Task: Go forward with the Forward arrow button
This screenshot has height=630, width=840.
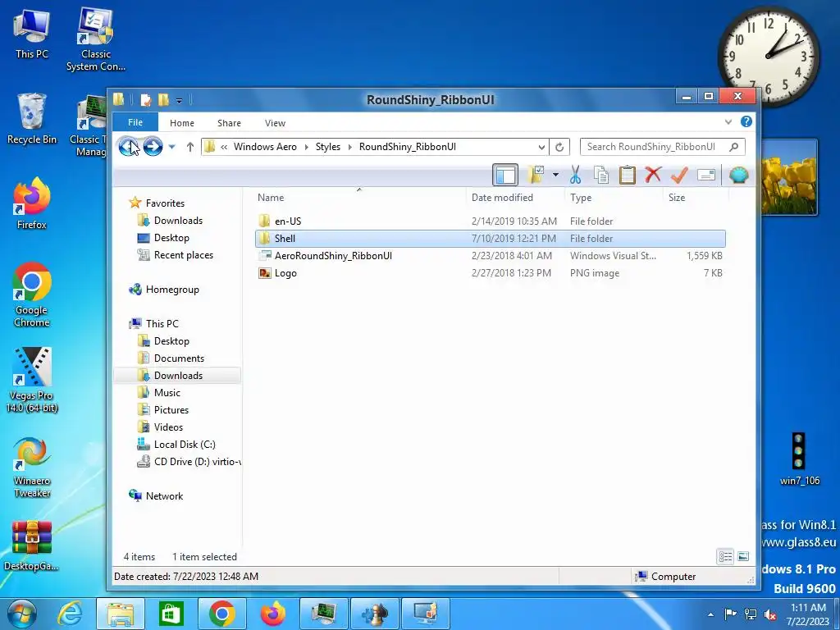Action: point(153,146)
